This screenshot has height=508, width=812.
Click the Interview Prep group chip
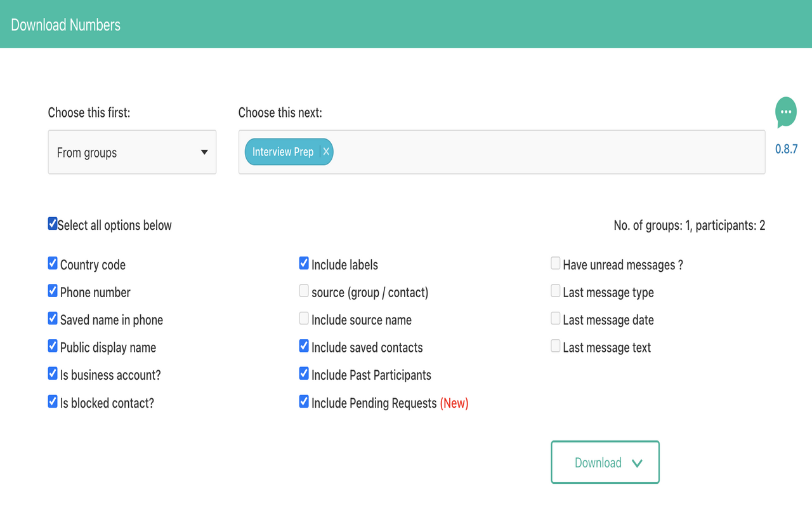pos(283,152)
